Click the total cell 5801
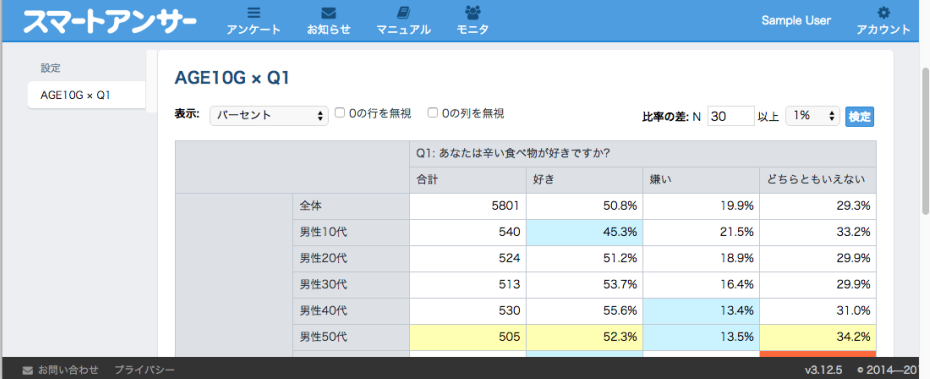The height and width of the screenshot is (379, 930). pos(468,206)
